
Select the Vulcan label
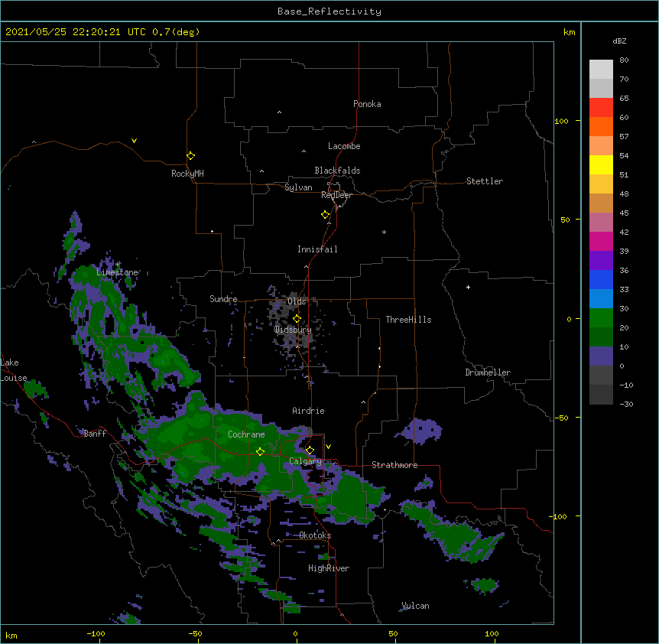coord(415,606)
